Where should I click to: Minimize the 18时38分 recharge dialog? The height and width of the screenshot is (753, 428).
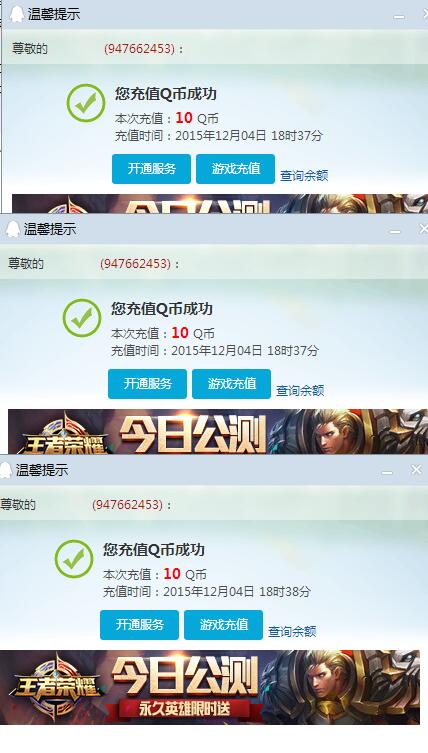click(x=387, y=473)
